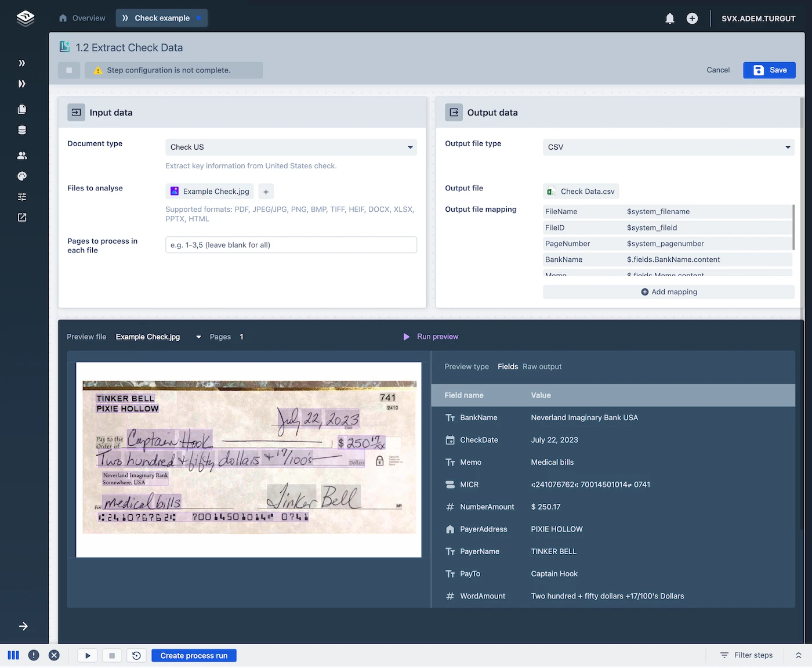Open the Preview file dropdown for Example Check.jpg
The width and height of the screenshot is (812, 668).
[198, 337]
